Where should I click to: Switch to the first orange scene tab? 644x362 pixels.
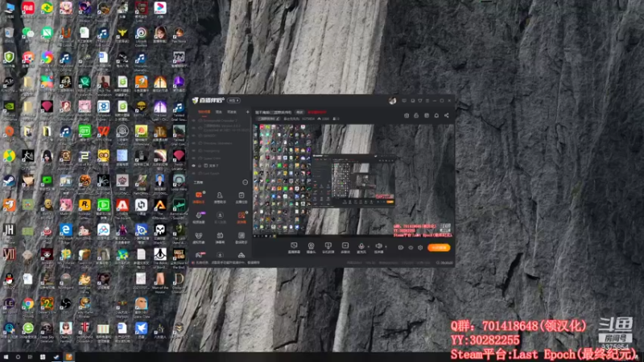pos(204,112)
